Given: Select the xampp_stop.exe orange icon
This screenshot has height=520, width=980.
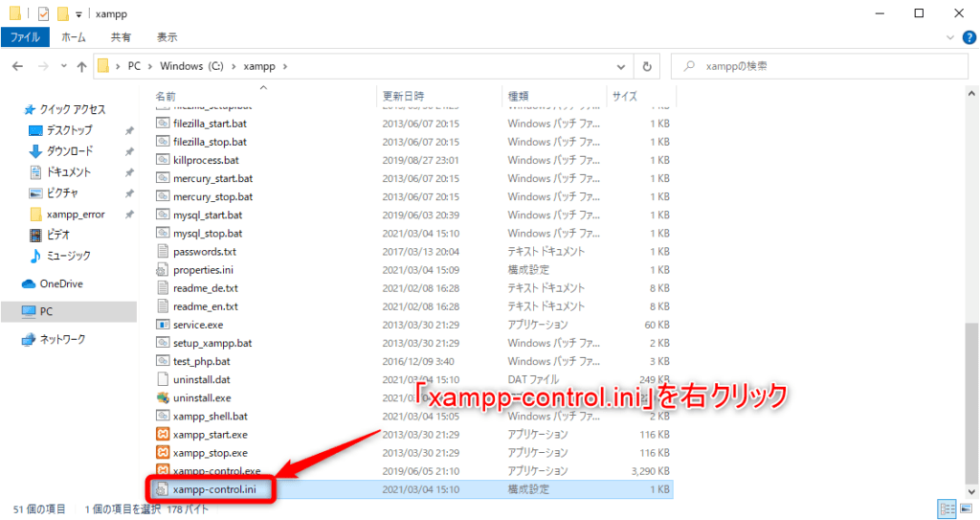Looking at the screenshot, I should click(x=163, y=452).
